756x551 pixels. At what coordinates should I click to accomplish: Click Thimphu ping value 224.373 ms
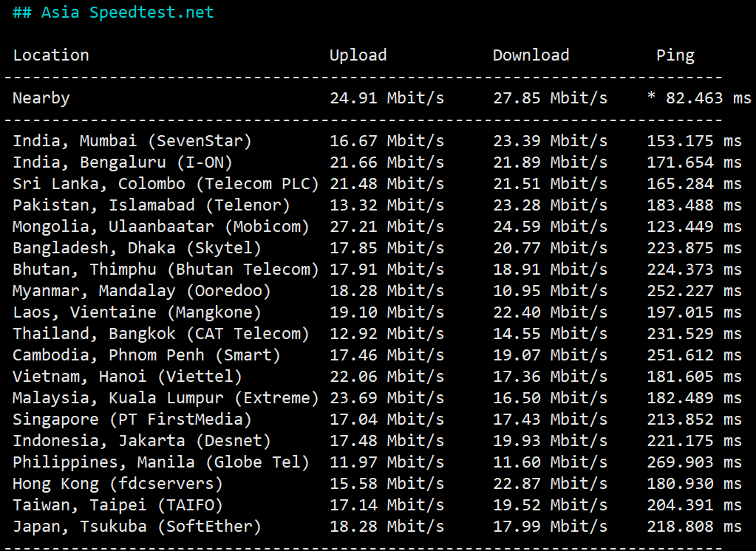pos(694,270)
